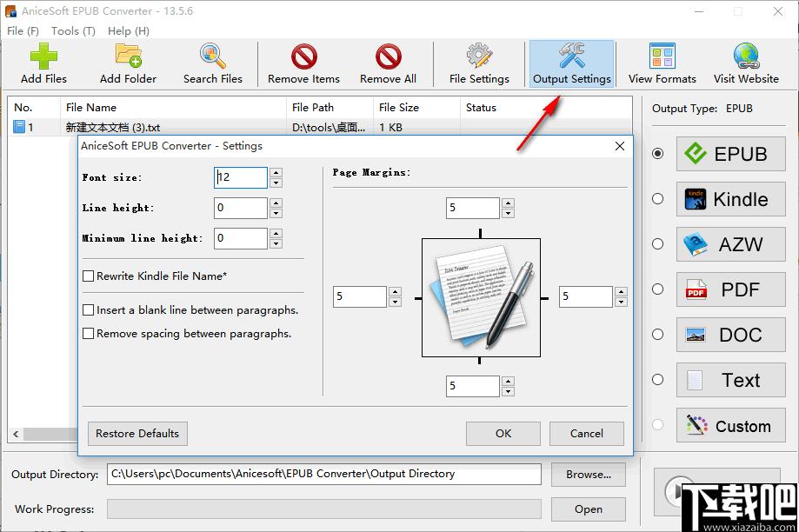The image size is (799, 532).
Task: Sort by File Size column header
Action: (x=416, y=108)
